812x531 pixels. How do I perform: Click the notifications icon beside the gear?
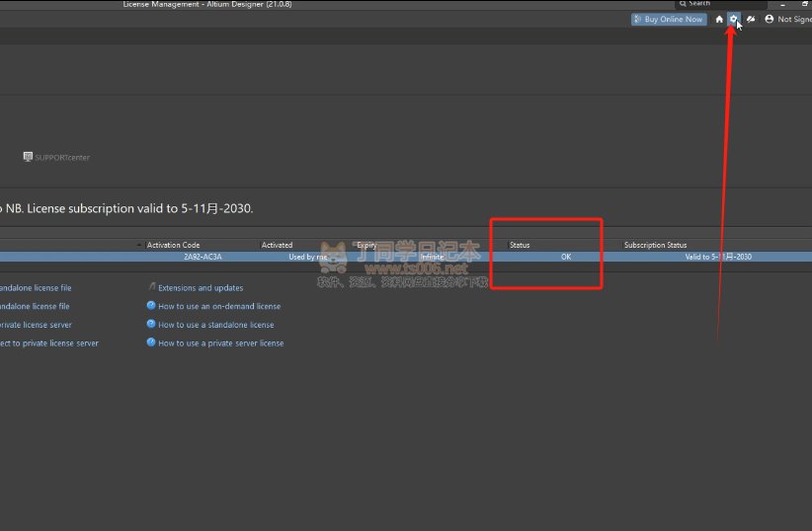[751, 19]
